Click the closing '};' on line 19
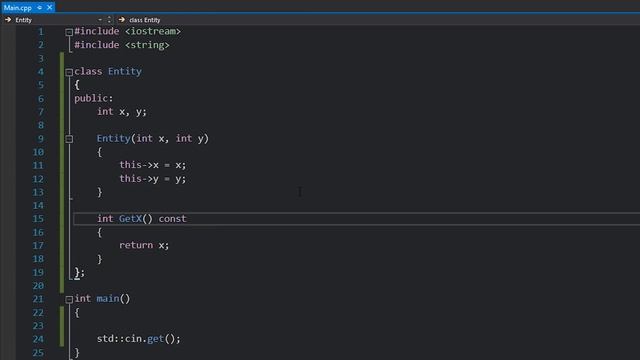 [x=80, y=272]
